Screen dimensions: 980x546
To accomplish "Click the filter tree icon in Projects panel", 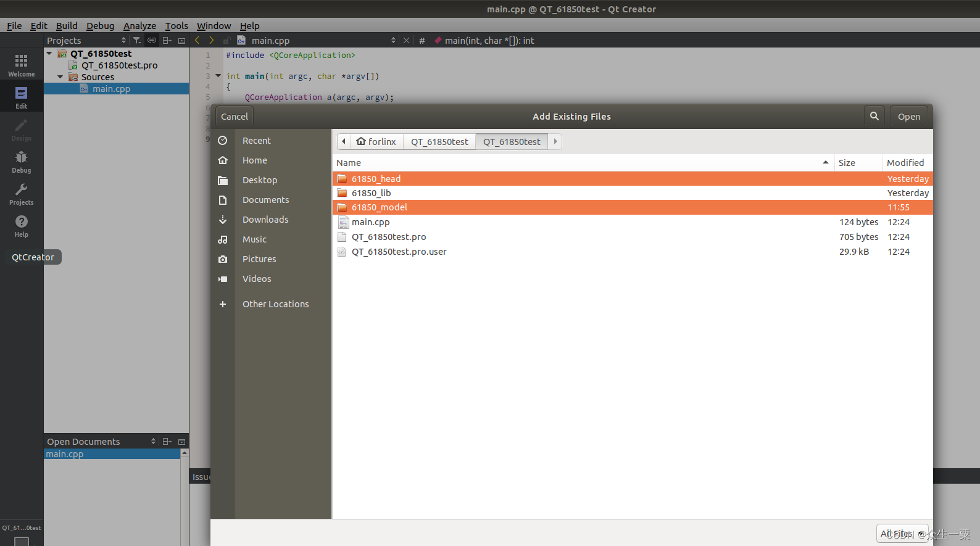I will pos(137,40).
